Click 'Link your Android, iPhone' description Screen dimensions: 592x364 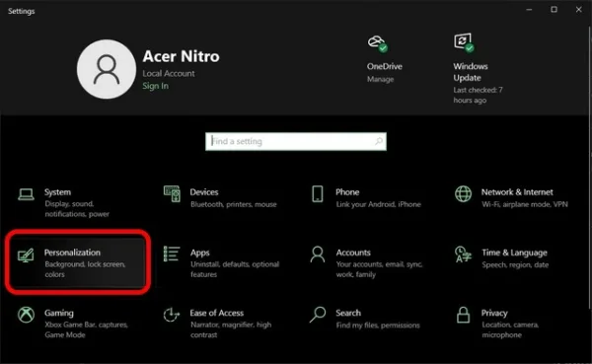(x=378, y=204)
